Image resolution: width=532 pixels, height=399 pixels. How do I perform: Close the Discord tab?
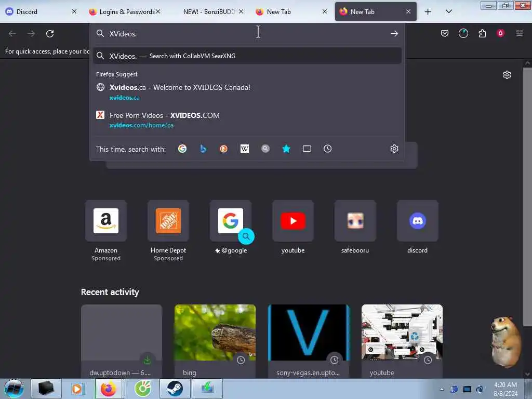[74, 11]
